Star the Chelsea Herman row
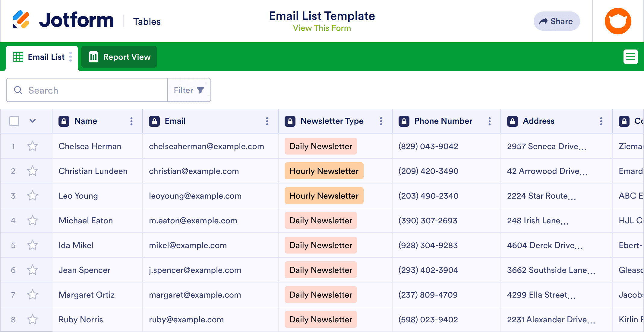The height and width of the screenshot is (332, 644). 33,146
